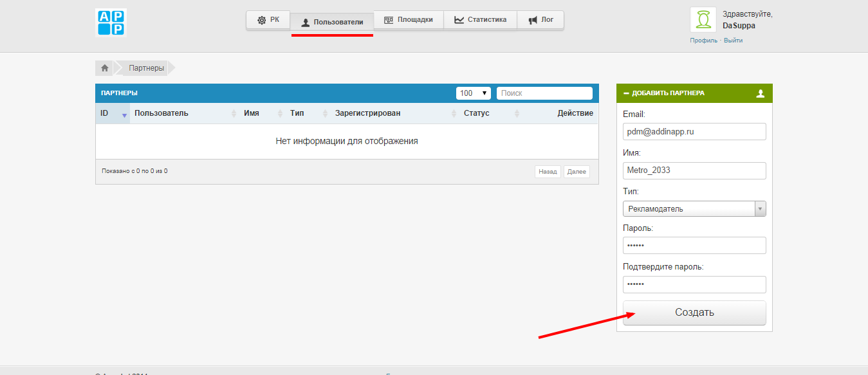Open the rows-per-page 100 dropdown
Viewport: 868px width, 375px height.
point(474,93)
